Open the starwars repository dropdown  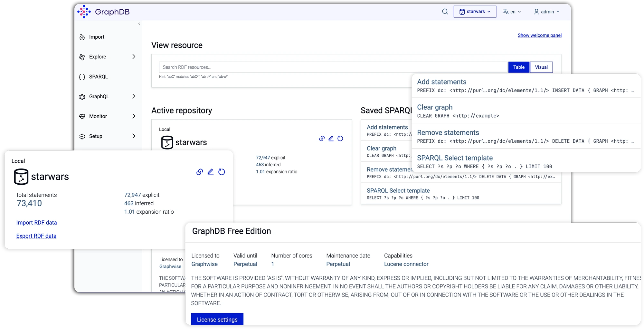tap(475, 12)
